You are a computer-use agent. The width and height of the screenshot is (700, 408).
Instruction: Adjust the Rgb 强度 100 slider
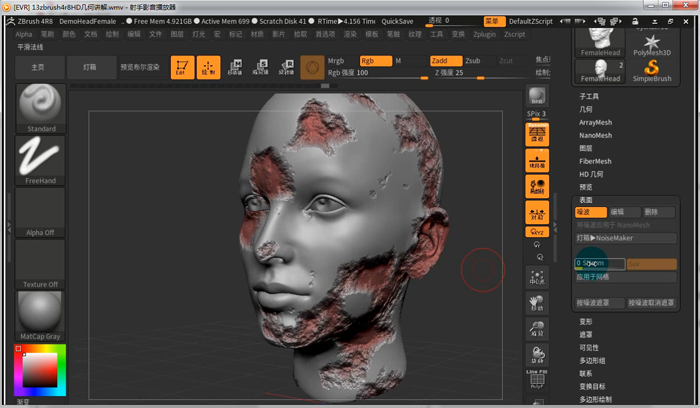pos(378,73)
